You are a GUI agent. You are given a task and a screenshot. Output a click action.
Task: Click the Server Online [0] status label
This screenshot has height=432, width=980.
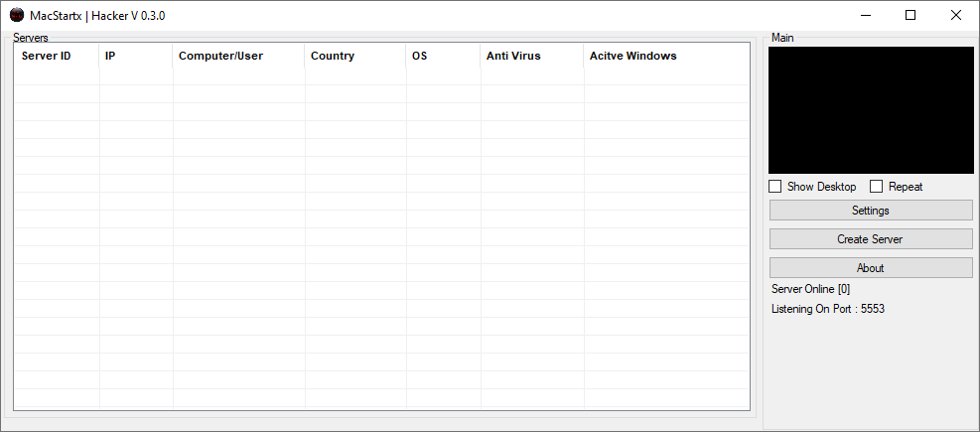point(811,289)
